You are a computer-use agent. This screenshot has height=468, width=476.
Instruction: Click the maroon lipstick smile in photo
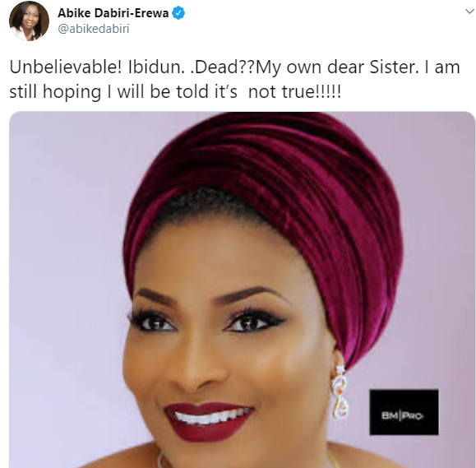(x=209, y=422)
